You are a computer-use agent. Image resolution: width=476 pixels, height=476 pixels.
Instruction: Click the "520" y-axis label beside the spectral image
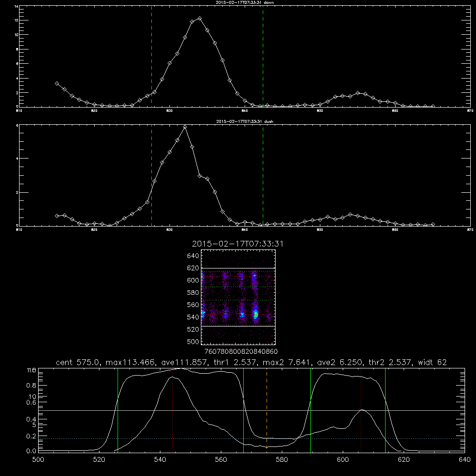(193, 329)
